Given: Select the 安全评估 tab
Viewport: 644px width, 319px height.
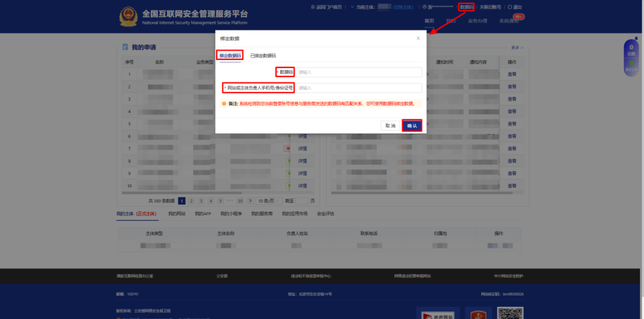Looking at the screenshot, I should [325, 214].
